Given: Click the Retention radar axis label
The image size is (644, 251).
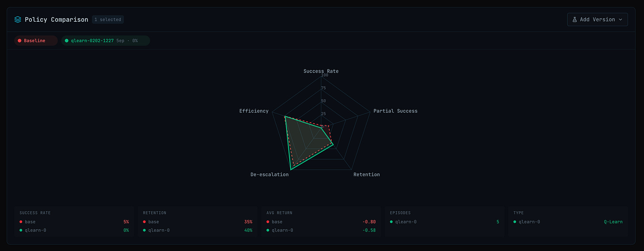Looking at the screenshot, I should tap(367, 174).
